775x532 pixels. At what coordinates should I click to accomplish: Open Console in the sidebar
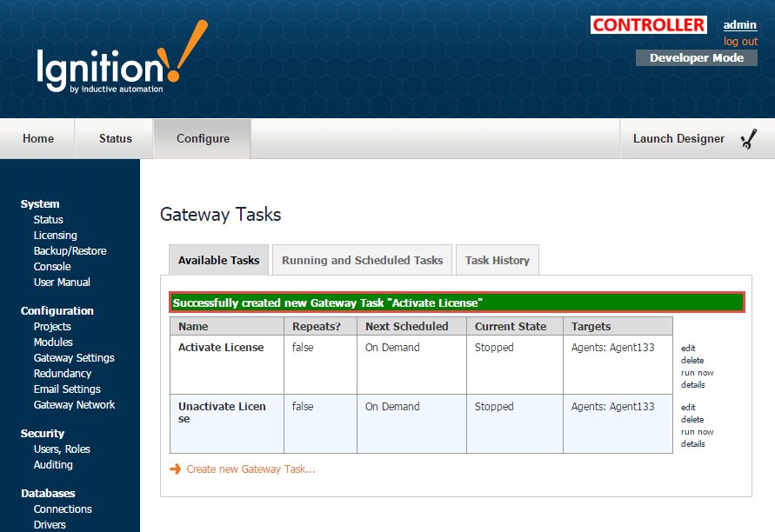pyautogui.click(x=52, y=267)
